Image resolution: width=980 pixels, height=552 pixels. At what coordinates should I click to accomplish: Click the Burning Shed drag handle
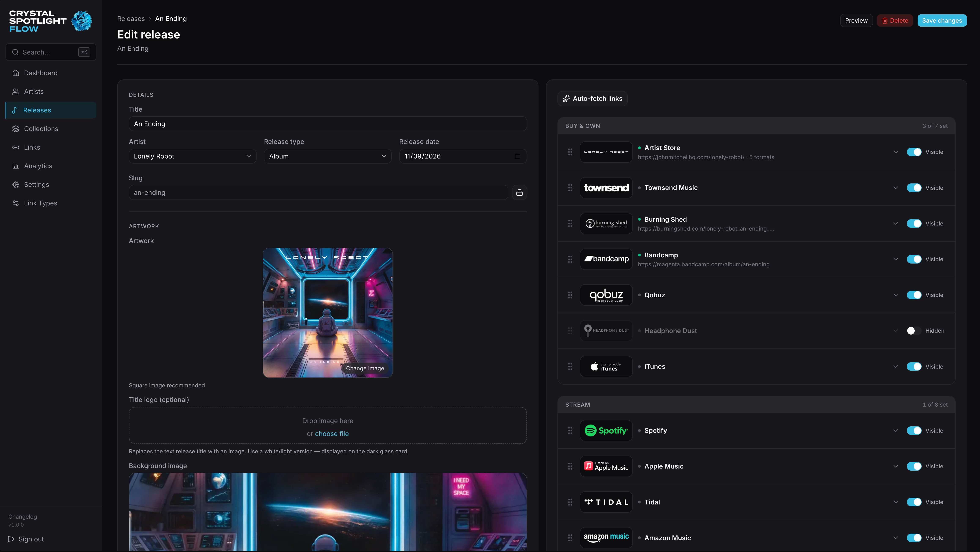570,224
